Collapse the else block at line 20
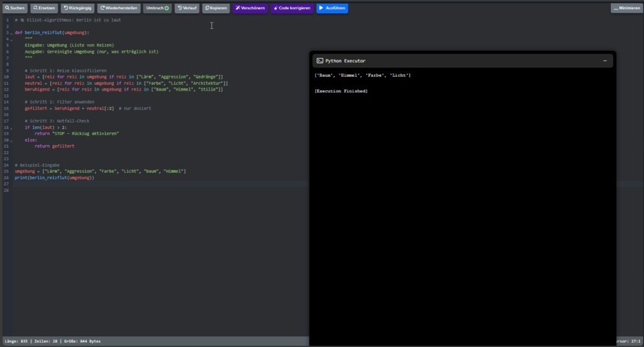Screen dimensions: 644x347 (x=11, y=140)
